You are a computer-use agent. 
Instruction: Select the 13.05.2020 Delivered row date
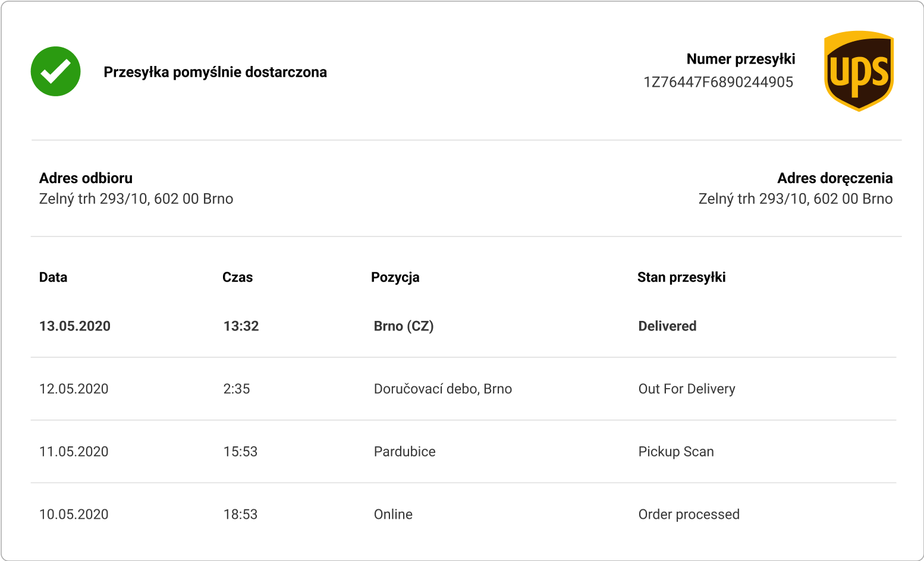tap(75, 326)
